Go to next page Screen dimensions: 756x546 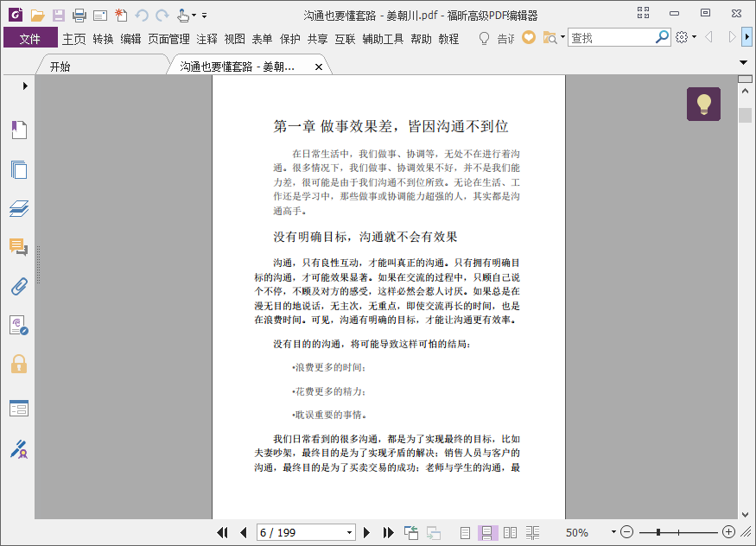click(366, 532)
